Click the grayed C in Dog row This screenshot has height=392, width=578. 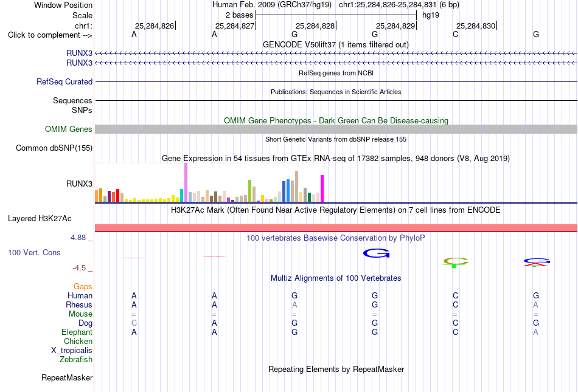coord(134,323)
